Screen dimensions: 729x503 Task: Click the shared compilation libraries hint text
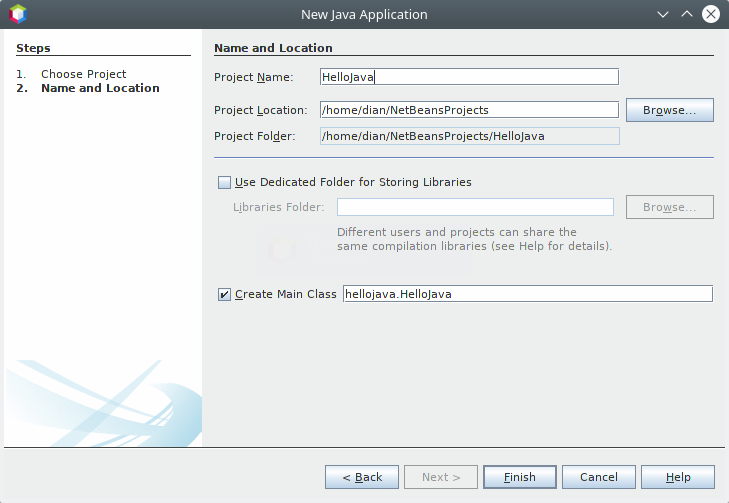point(474,239)
